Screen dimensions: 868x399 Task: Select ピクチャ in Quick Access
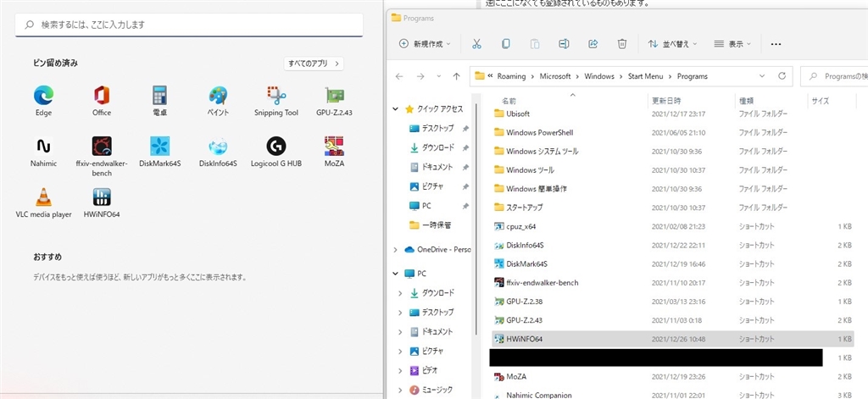coord(426,186)
